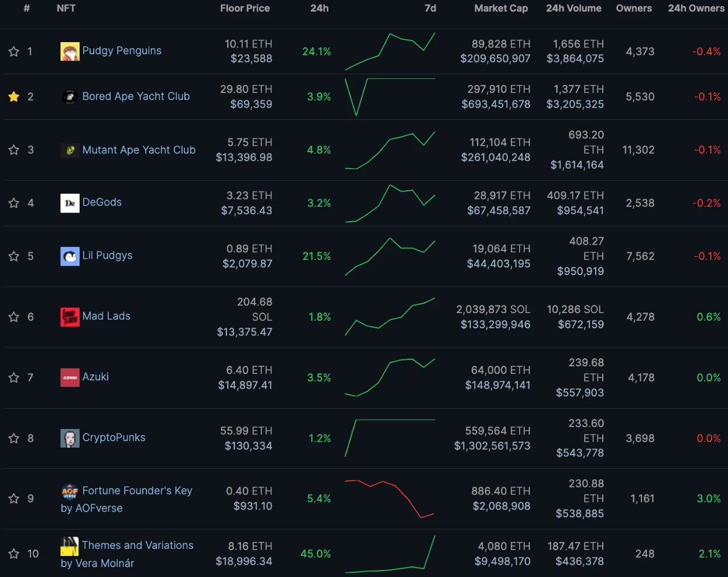Sort by Market Cap column header
This screenshot has width=728, height=577.
(501, 8)
